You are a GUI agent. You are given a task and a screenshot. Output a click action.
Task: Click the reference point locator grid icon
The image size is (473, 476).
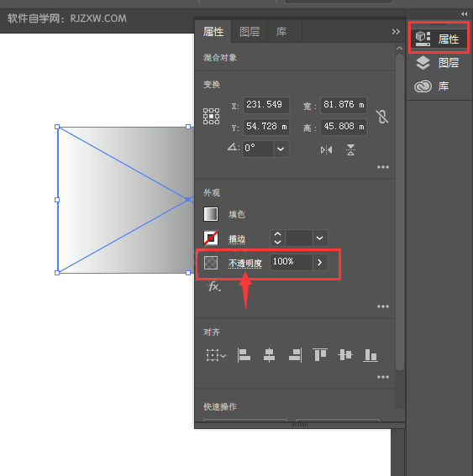(211, 116)
